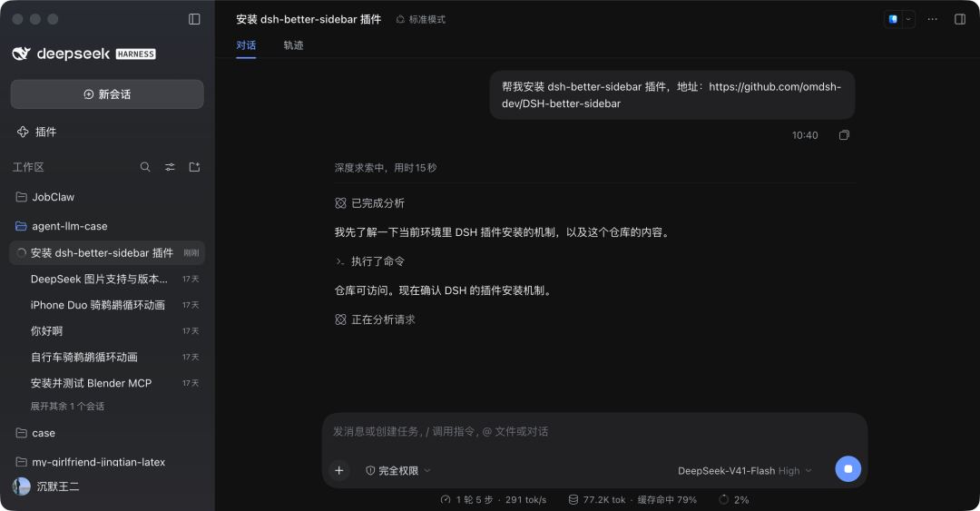The width and height of the screenshot is (980, 511).
Task: Open the 沉默王二 account name
Action: tap(58, 486)
